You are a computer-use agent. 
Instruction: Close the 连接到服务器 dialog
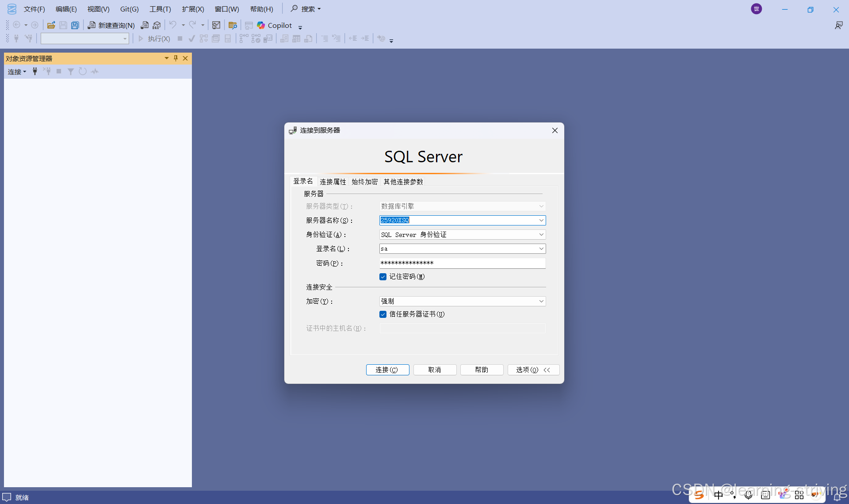(555, 130)
